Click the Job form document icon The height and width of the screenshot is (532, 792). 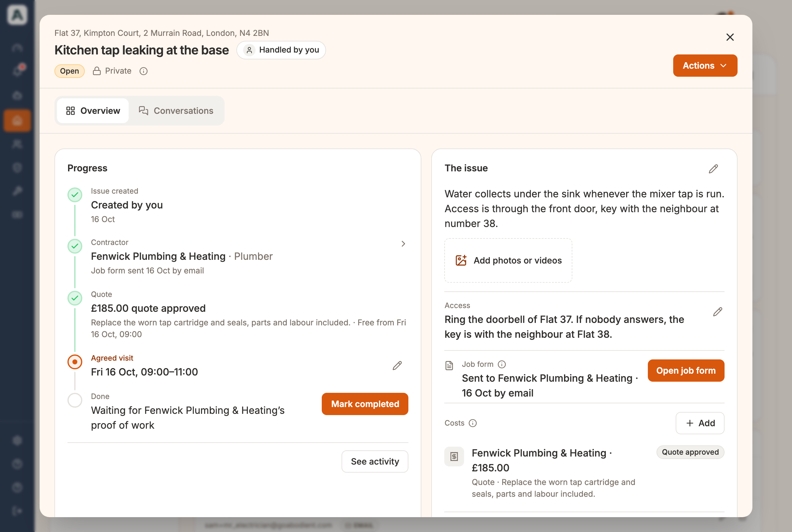coord(449,365)
